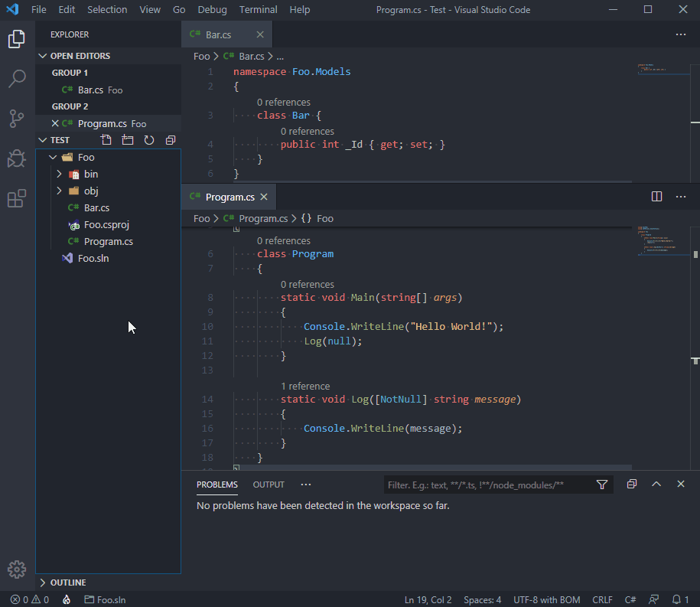Screen dimensions: 700x607
Task: Open the Debug view in activity bar
Action: 17,158
